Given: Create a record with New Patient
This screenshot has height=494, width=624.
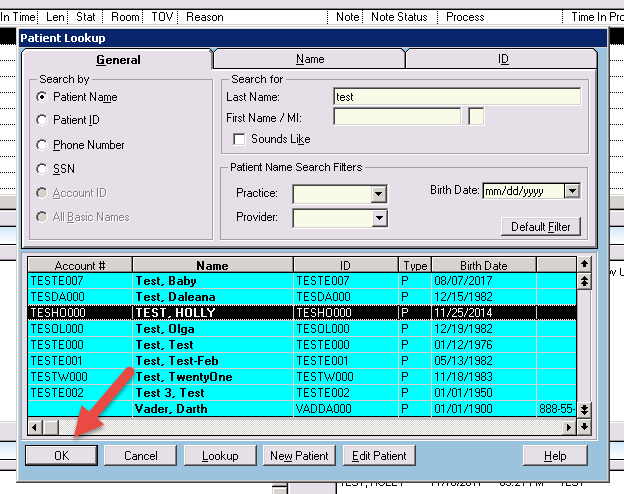Looking at the screenshot, I should point(299,456).
